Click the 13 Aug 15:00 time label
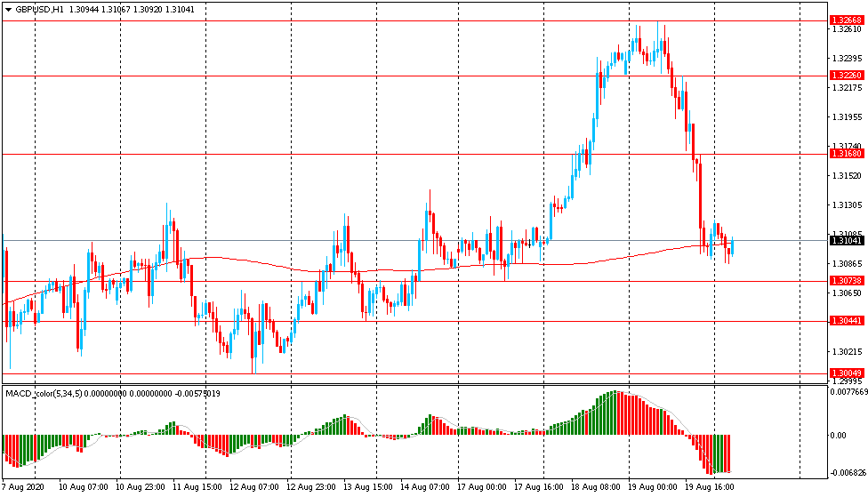This screenshot has width=868, height=497. (368, 487)
